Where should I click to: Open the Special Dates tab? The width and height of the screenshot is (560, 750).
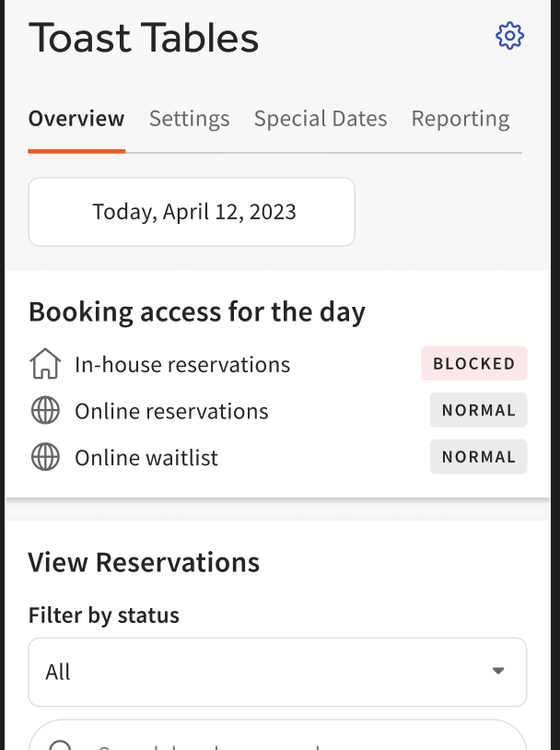pos(321,118)
